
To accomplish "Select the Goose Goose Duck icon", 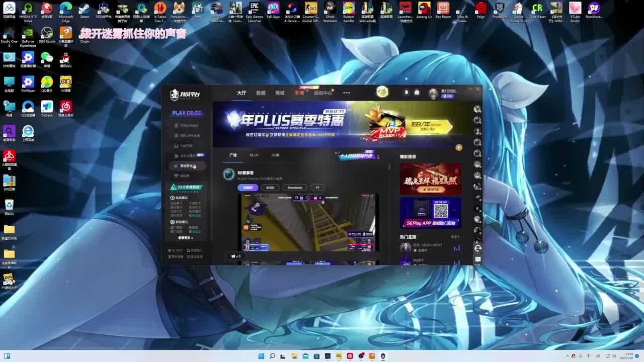I will point(519,12).
